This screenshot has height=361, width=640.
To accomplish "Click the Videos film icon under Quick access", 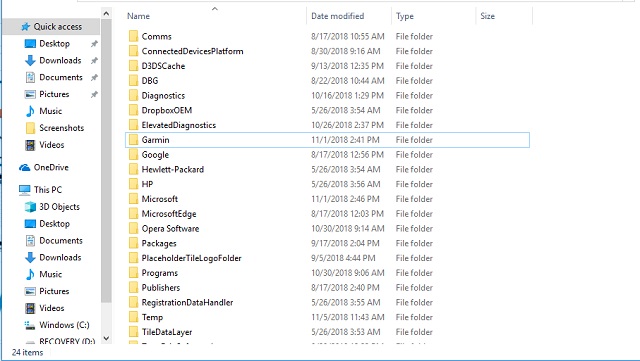I will click(x=30, y=145).
